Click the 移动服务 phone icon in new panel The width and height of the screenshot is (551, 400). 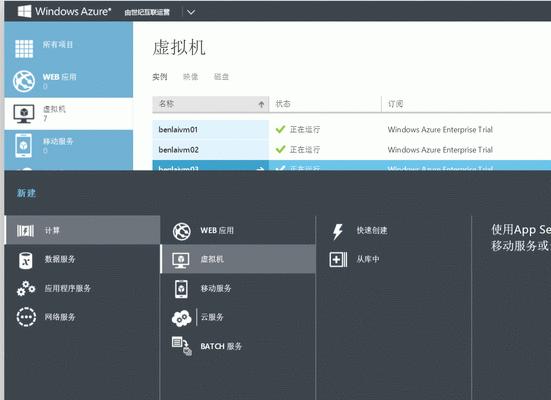tap(181, 289)
